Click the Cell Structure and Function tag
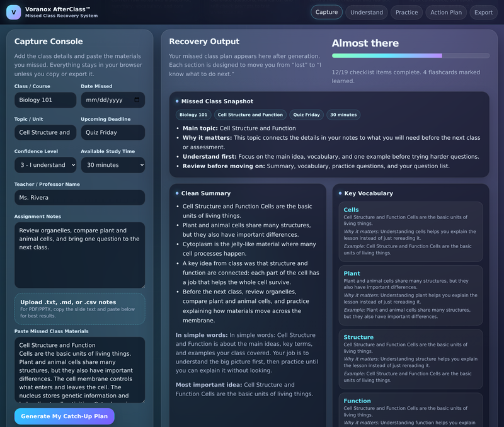The image size is (504, 427). click(x=250, y=115)
